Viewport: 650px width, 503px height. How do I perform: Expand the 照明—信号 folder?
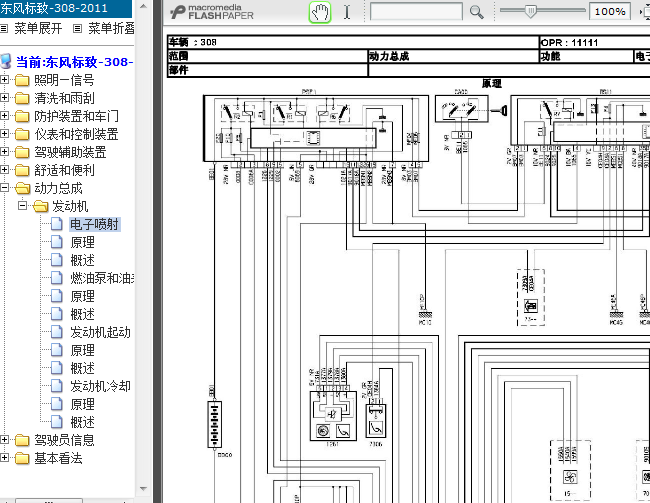click(4, 80)
